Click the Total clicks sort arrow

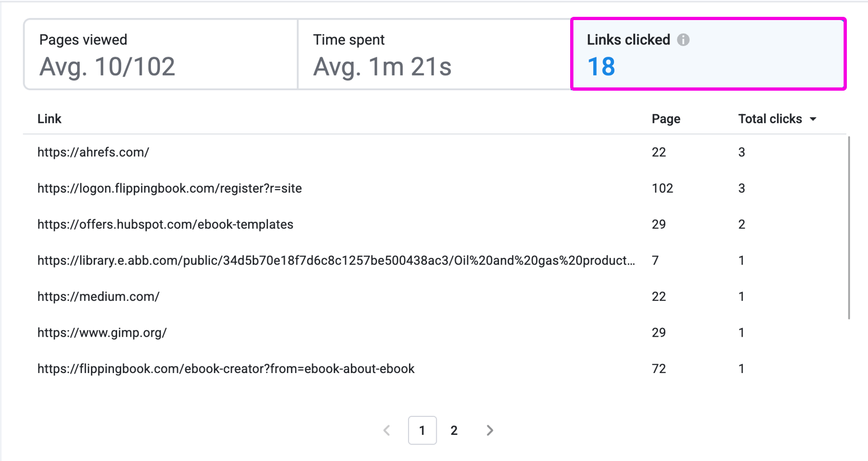pos(813,119)
